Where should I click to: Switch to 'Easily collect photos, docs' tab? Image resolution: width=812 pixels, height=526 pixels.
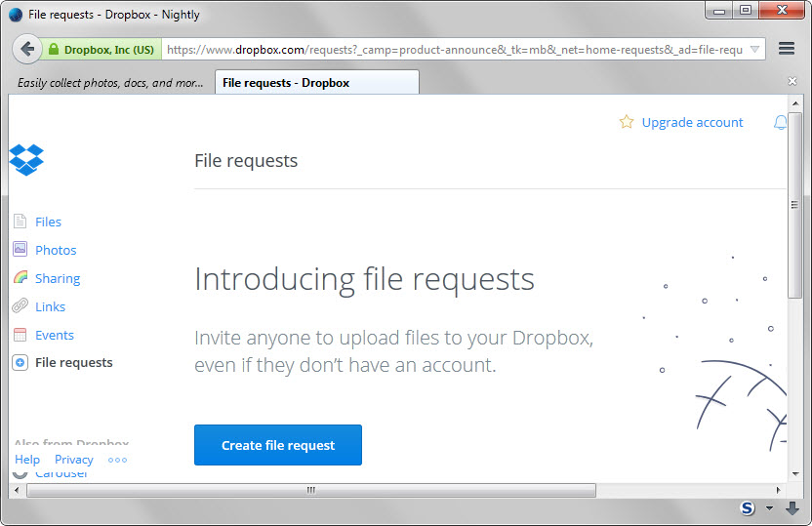click(x=110, y=83)
